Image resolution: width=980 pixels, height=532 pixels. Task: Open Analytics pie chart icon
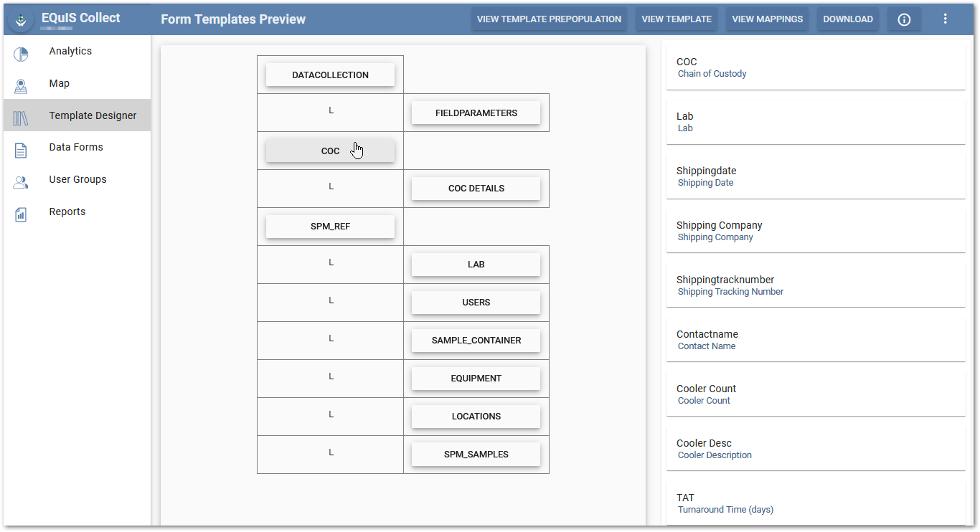[x=21, y=54]
